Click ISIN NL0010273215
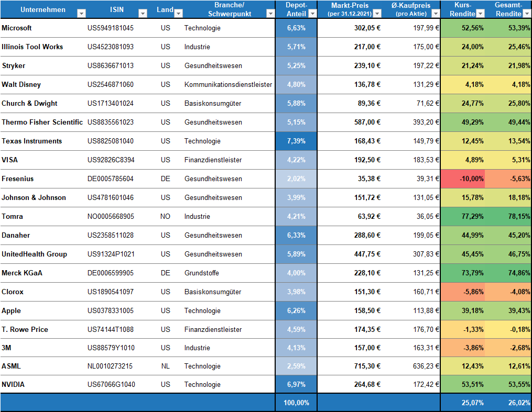 pos(110,366)
